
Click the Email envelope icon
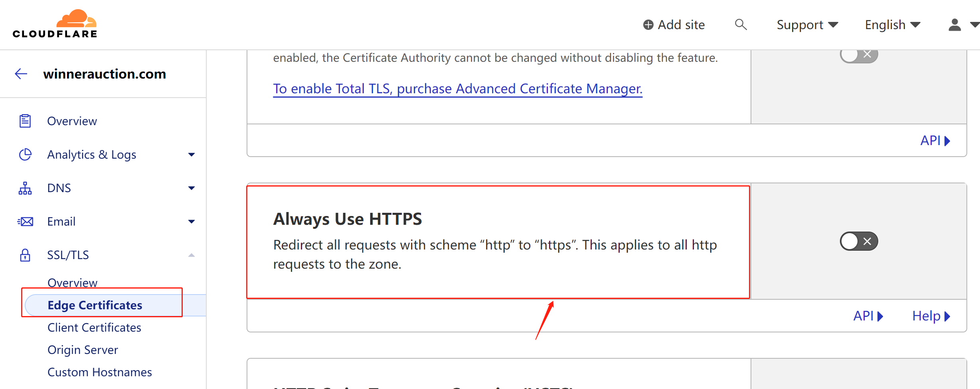click(25, 222)
